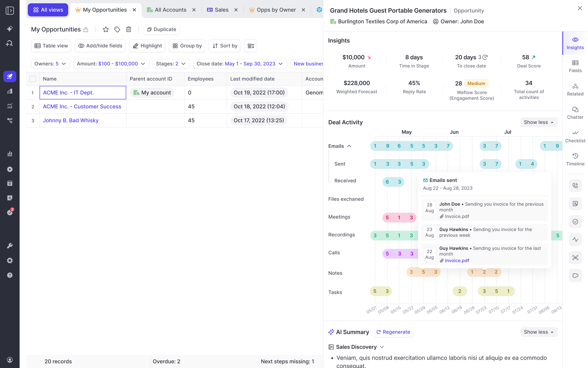The width and height of the screenshot is (588, 368).
Task: Open the Owners: 5 filter dropdown
Action: 51,64
